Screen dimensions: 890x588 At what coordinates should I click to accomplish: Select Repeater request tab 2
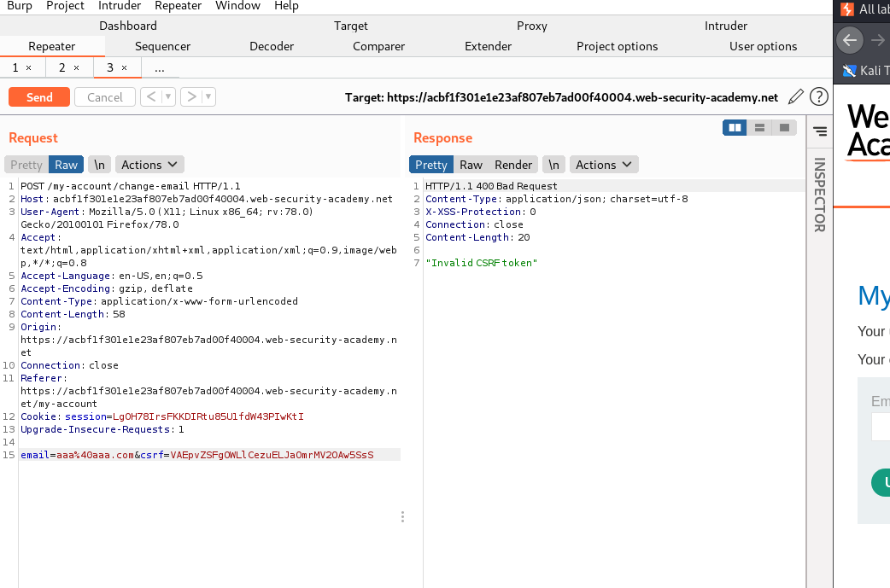click(x=61, y=67)
